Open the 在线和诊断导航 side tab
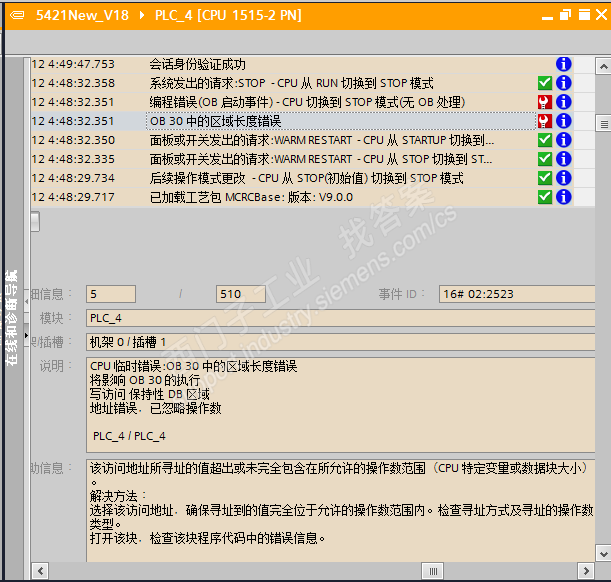The image size is (611, 582). point(12,317)
